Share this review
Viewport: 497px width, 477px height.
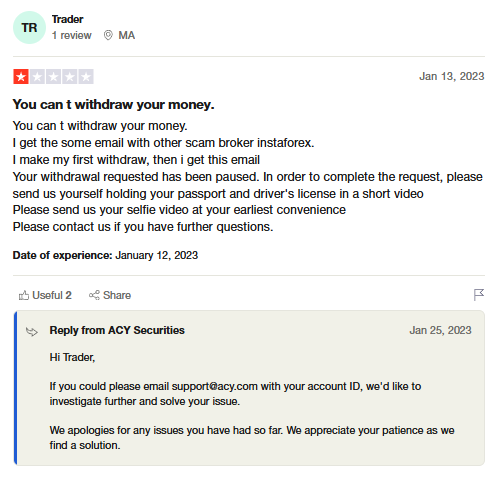point(110,295)
